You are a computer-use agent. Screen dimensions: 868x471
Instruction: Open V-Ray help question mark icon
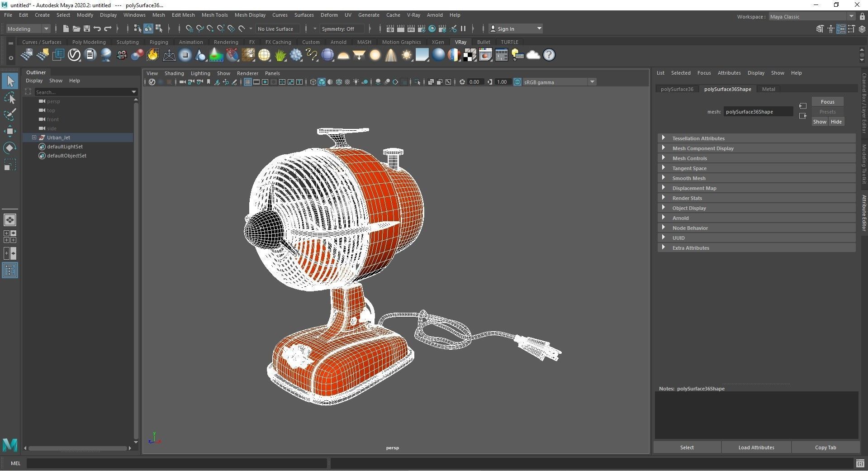549,55
